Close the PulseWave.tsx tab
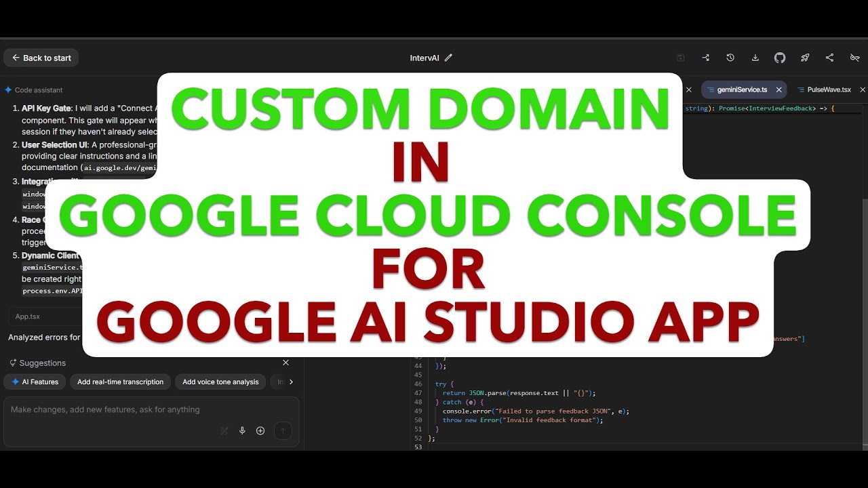 click(x=863, y=89)
